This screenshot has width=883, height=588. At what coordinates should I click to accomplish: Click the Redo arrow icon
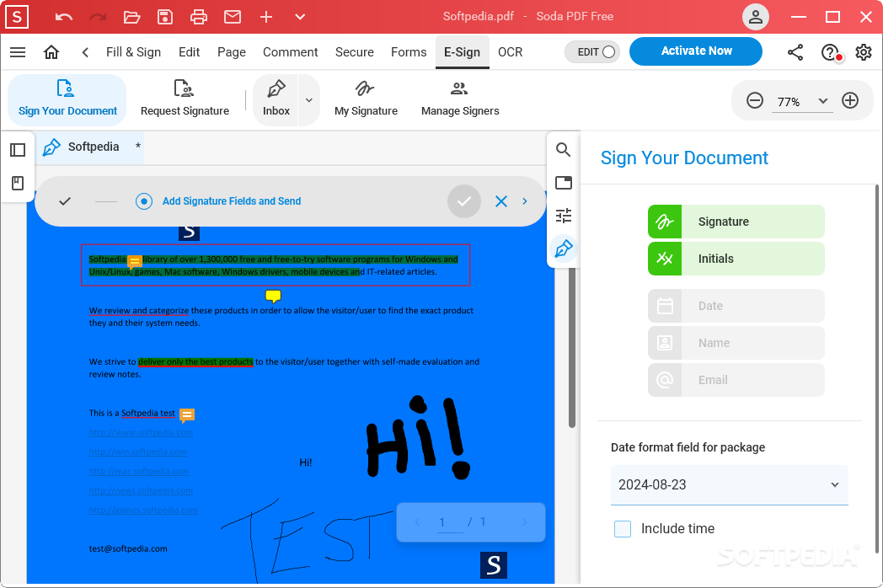[x=98, y=17]
